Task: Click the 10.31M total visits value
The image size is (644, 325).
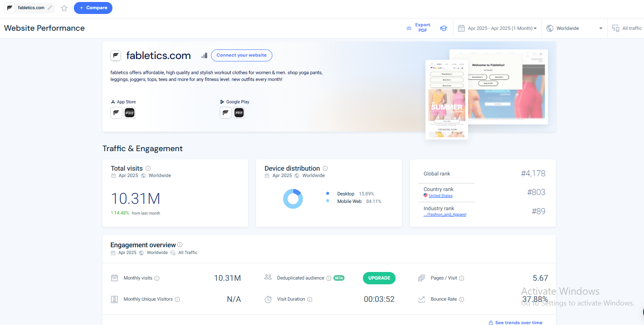Action: tap(136, 199)
